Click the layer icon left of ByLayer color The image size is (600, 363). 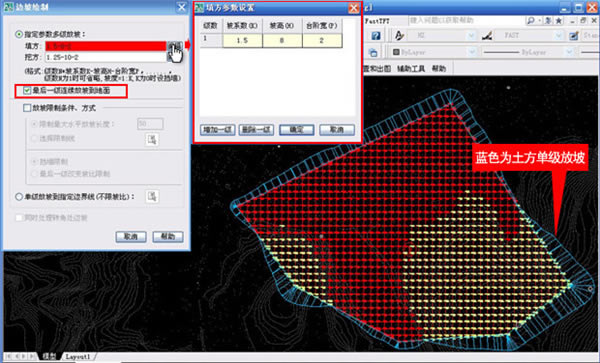point(373,52)
